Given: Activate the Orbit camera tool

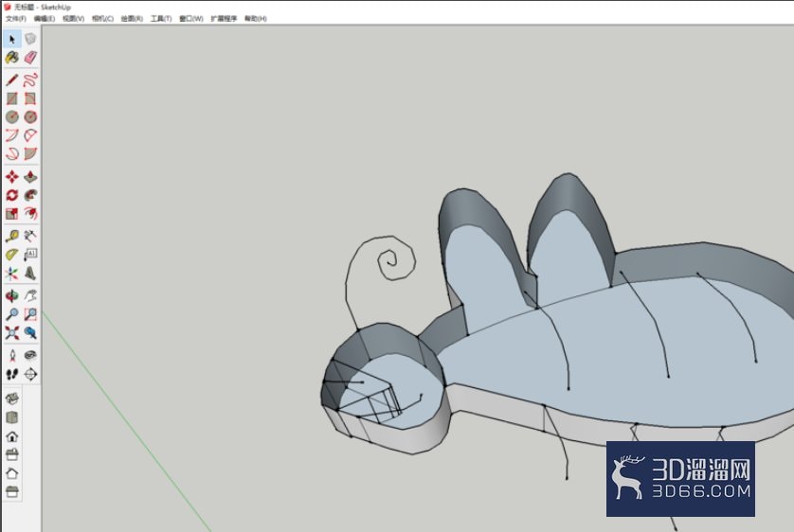Looking at the screenshot, I should 12,296.
